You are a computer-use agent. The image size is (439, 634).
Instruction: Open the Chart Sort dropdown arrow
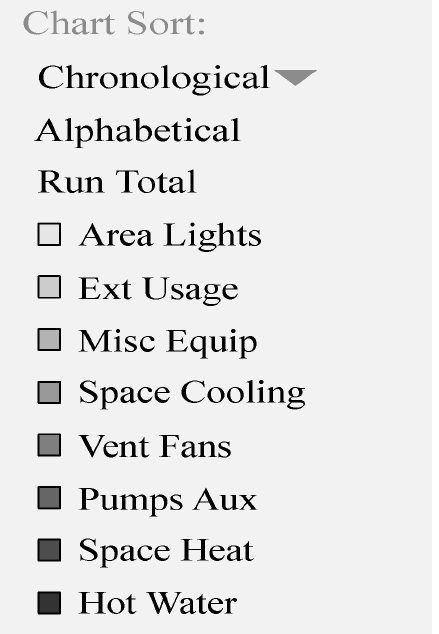click(295, 77)
